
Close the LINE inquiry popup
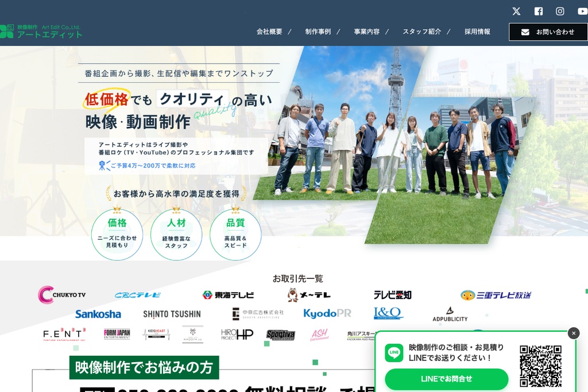coord(573,333)
